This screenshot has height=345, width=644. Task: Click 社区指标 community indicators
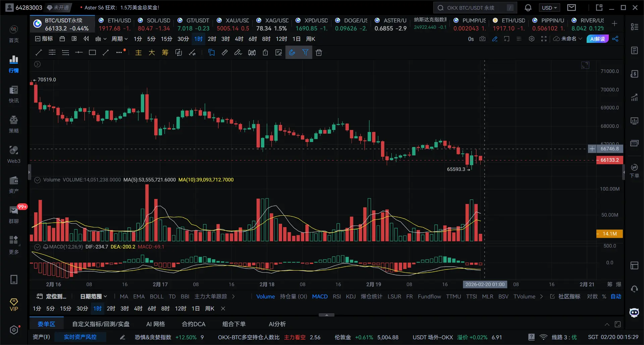(565, 296)
